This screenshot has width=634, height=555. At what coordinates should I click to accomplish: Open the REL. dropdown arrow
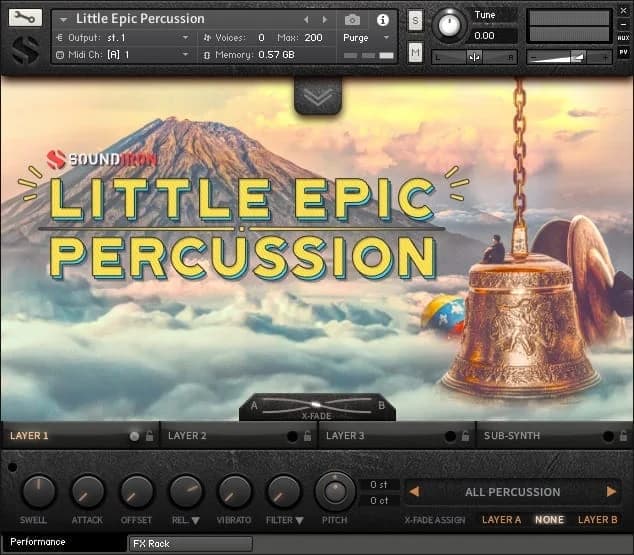195,521
